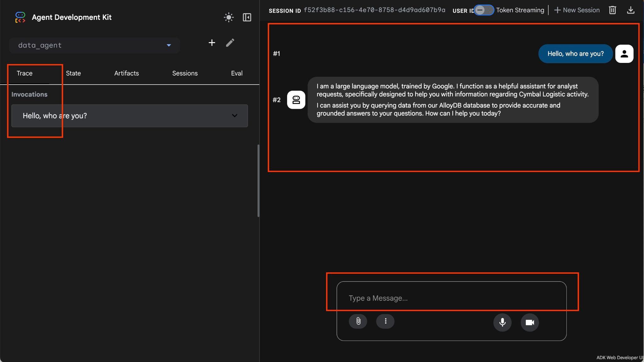Attach a file using paperclip icon

click(358, 321)
